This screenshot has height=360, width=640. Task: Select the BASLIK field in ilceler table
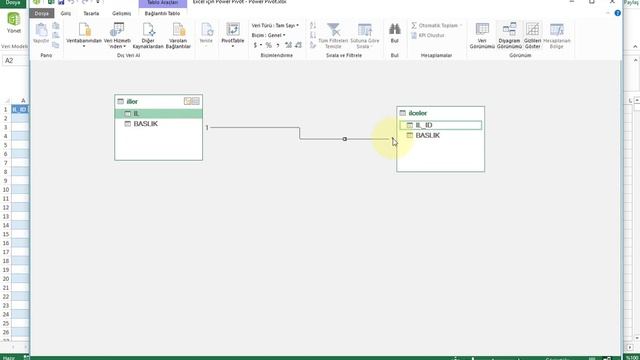440,135
